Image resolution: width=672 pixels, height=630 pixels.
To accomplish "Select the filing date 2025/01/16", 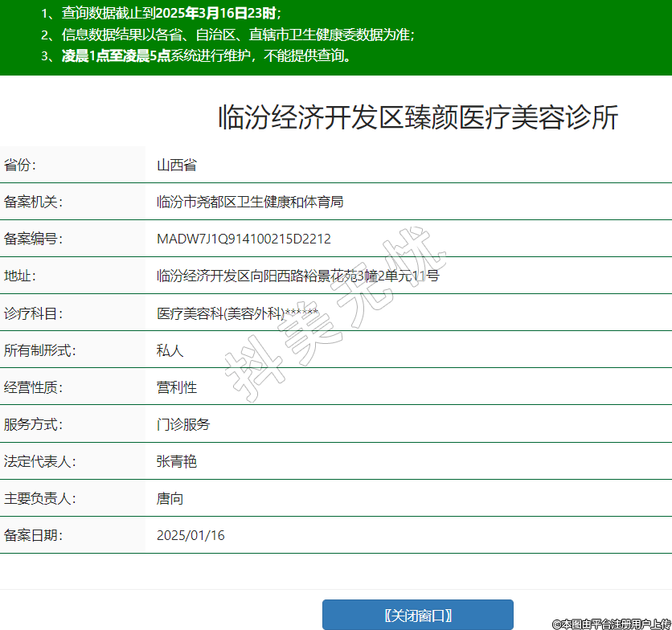I will point(191,535).
